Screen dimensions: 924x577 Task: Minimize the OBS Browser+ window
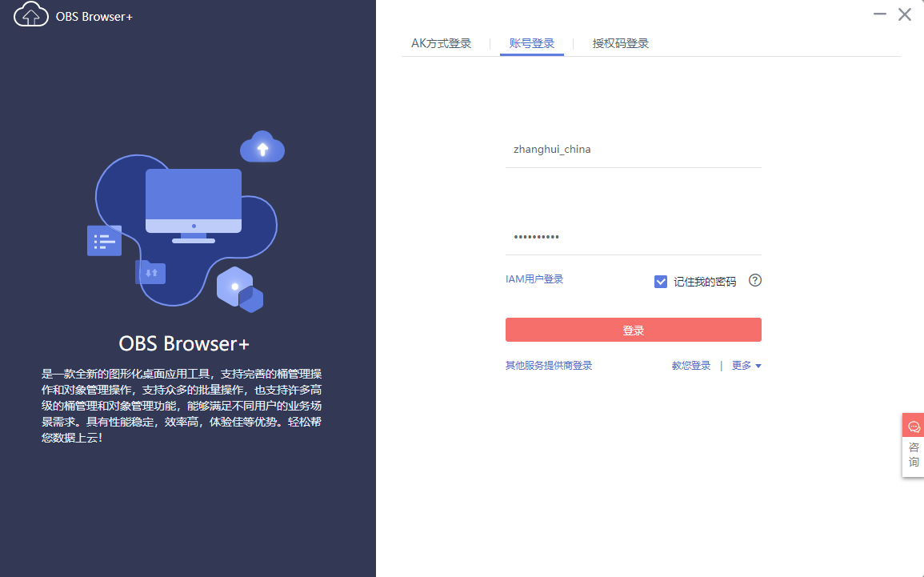pyautogui.click(x=880, y=14)
